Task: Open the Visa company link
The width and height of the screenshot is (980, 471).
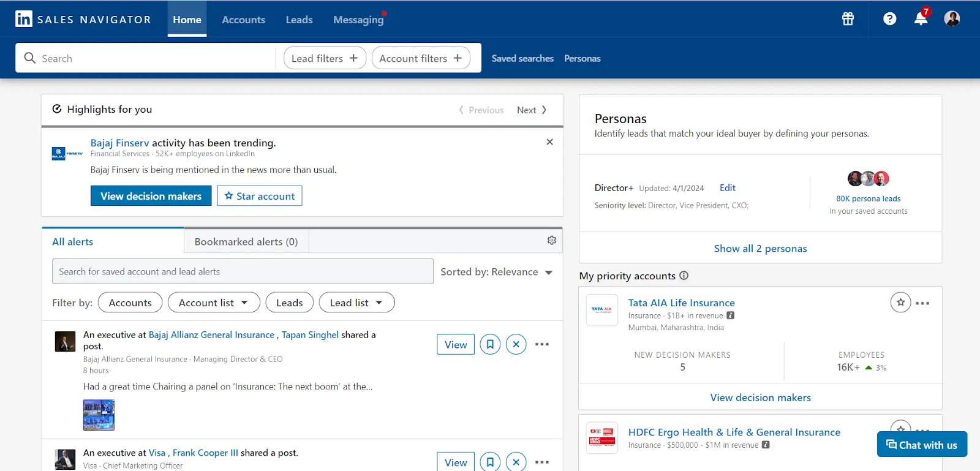Action: pyautogui.click(x=157, y=453)
